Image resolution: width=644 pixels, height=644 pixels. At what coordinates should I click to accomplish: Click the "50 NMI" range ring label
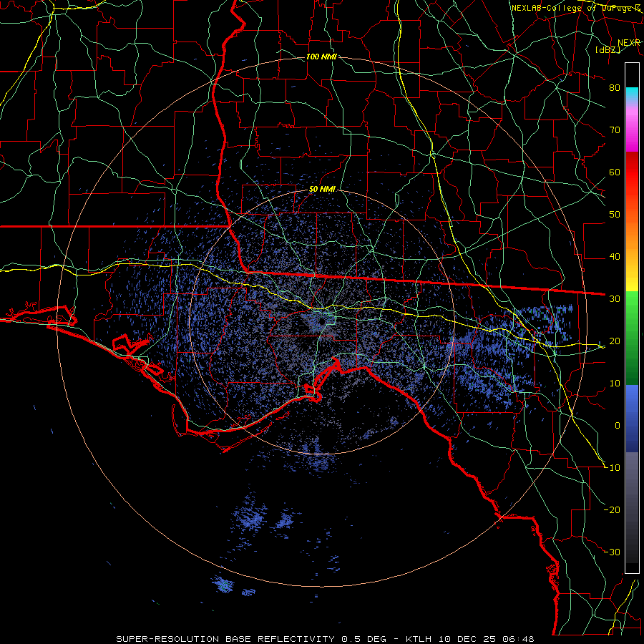tap(322, 190)
